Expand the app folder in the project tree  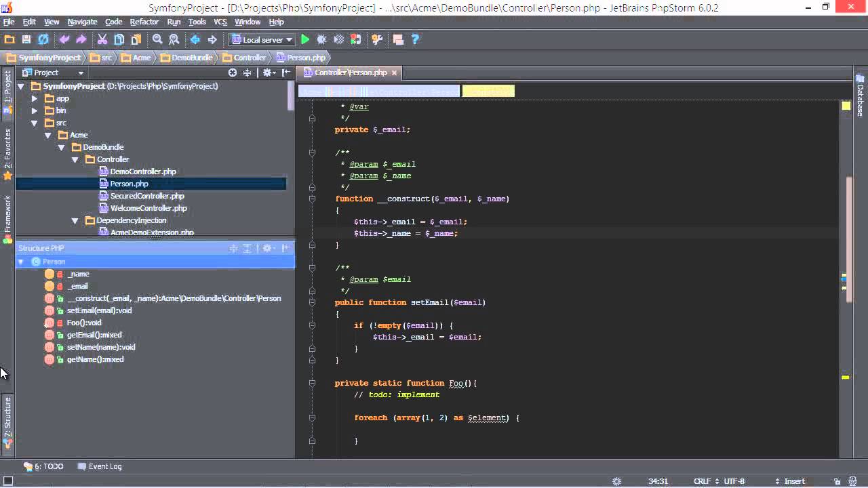click(x=35, y=98)
